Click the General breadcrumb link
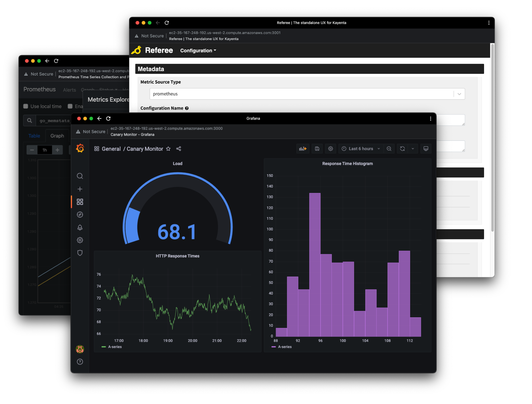 [x=111, y=149]
